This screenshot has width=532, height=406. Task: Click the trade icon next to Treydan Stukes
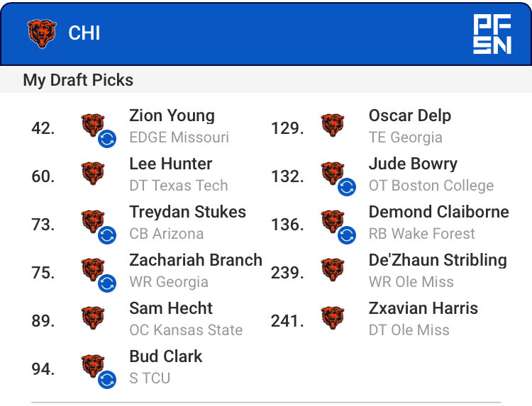107,235
